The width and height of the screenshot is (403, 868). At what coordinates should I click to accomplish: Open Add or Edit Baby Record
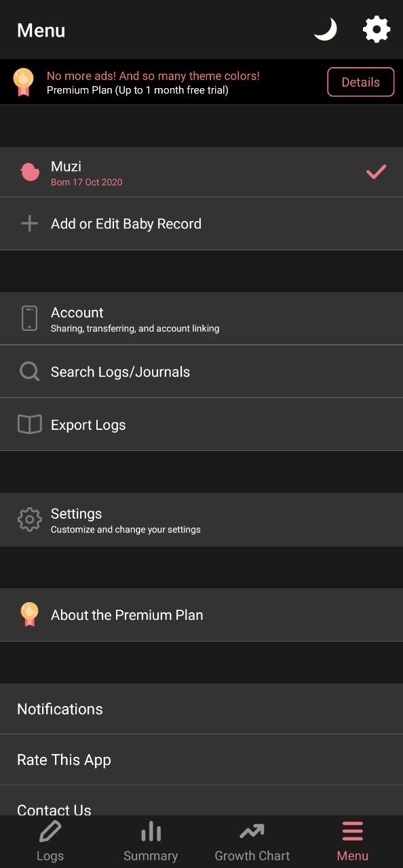coord(201,224)
